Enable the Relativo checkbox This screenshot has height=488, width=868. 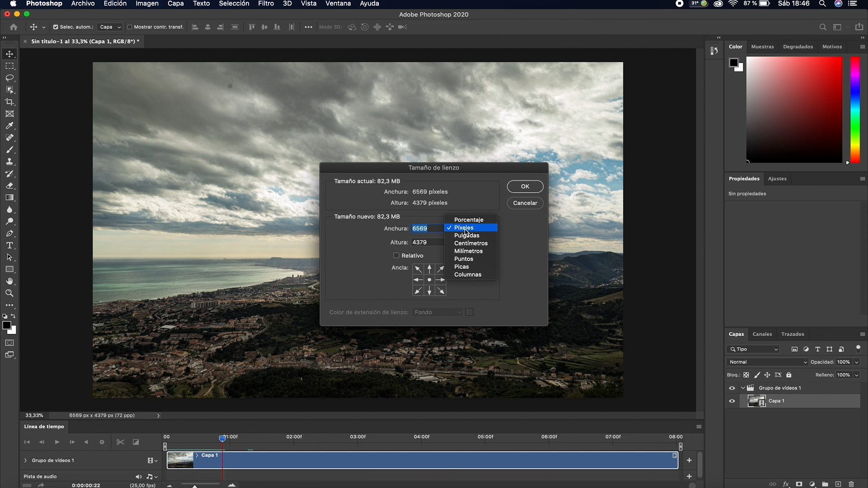click(x=396, y=255)
